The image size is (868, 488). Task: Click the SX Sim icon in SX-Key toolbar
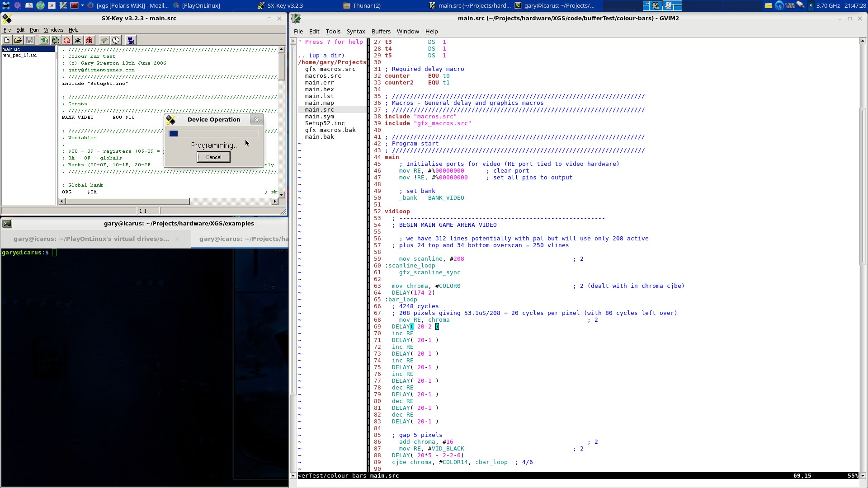(131, 40)
